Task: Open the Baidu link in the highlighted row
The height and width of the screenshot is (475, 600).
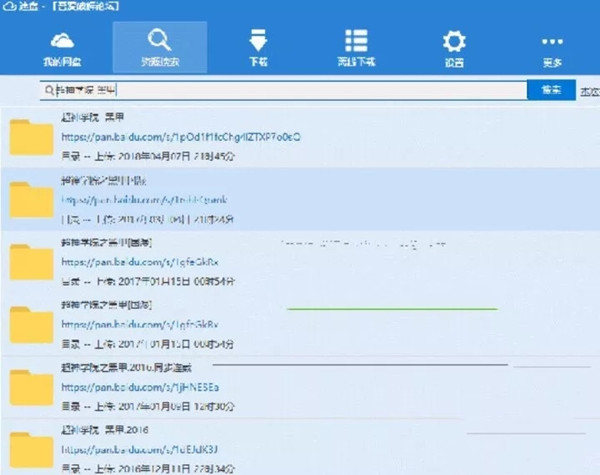Action: coord(144,200)
